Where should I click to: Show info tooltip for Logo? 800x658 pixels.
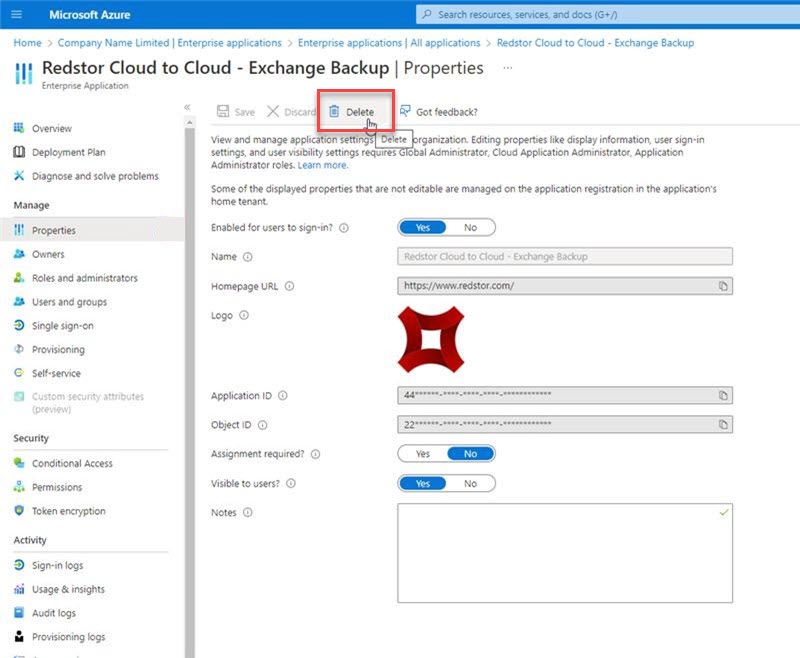(x=244, y=315)
